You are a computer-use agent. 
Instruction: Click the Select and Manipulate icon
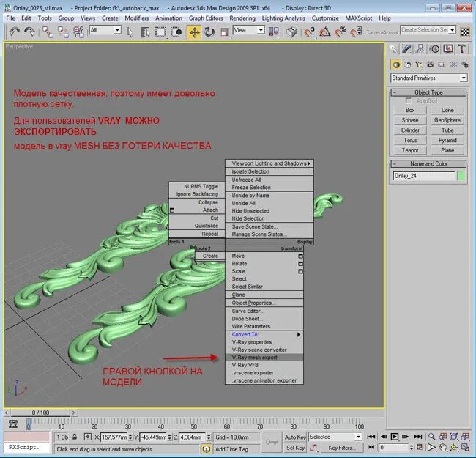[291, 32]
